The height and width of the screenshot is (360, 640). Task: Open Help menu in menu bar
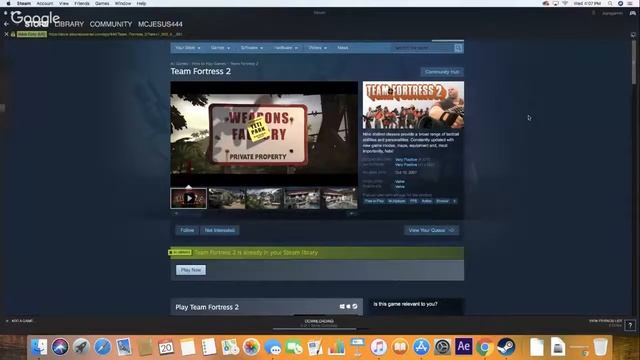(x=142, y=3)
